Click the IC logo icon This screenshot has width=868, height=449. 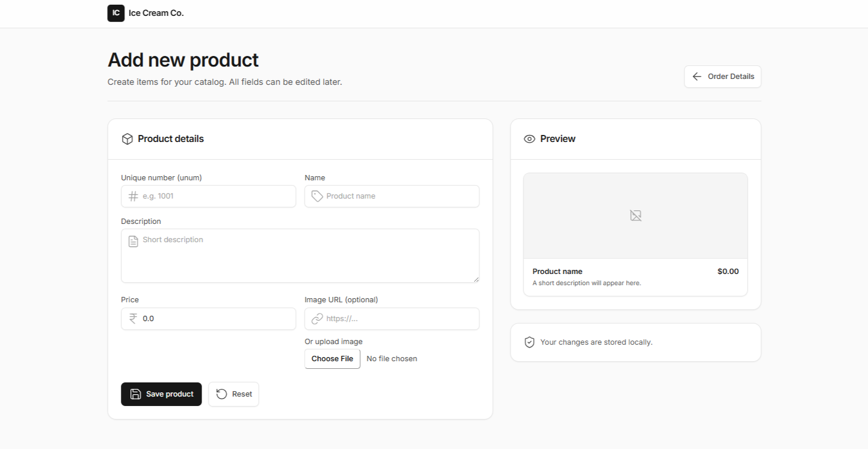click(116, 13)
